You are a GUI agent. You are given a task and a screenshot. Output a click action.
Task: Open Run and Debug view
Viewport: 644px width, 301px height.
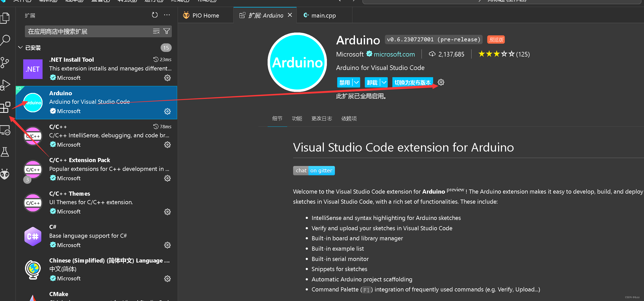pos(5,85)
